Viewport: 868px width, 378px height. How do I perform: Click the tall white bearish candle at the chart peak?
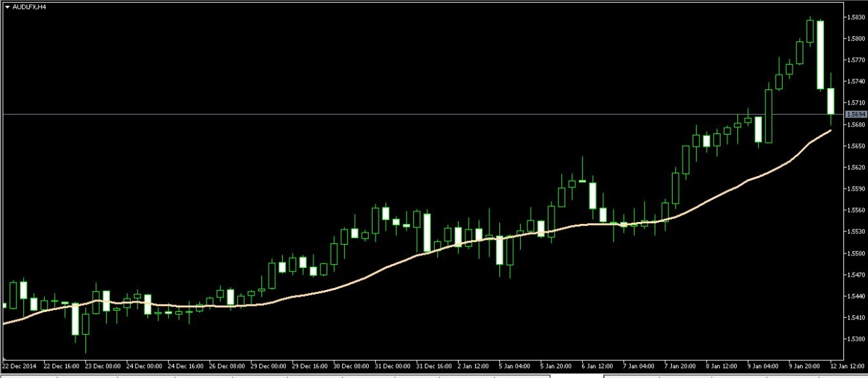820,55
